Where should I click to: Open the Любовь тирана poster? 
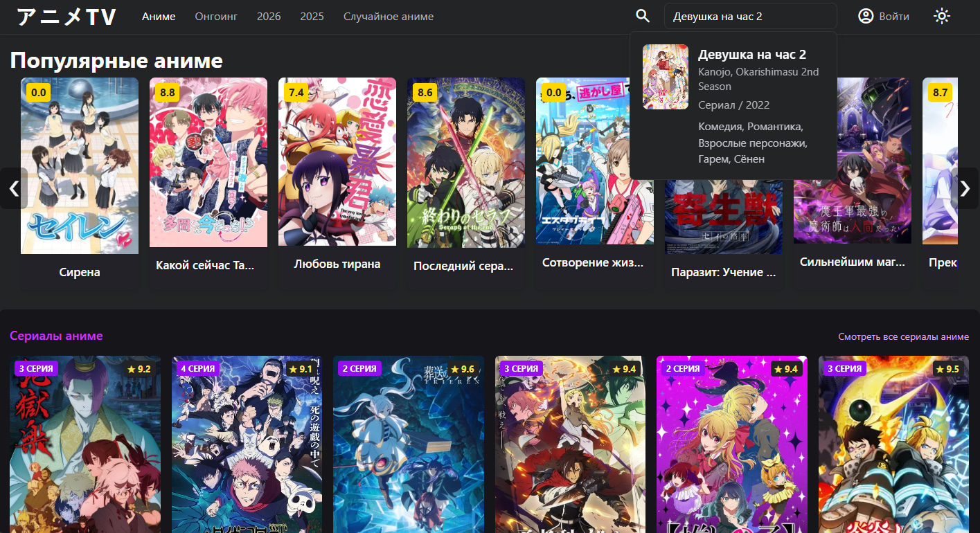337,162
